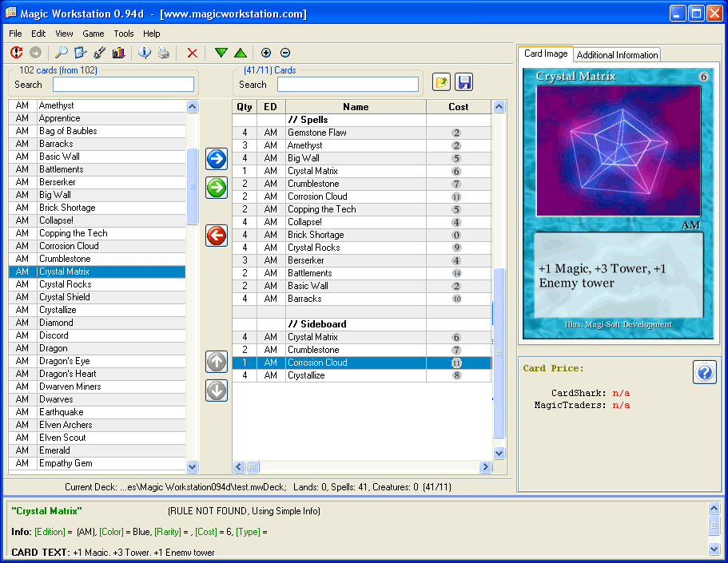Focus the deck Search field
This screenshot has width=728, height=563.
[348, 85]
